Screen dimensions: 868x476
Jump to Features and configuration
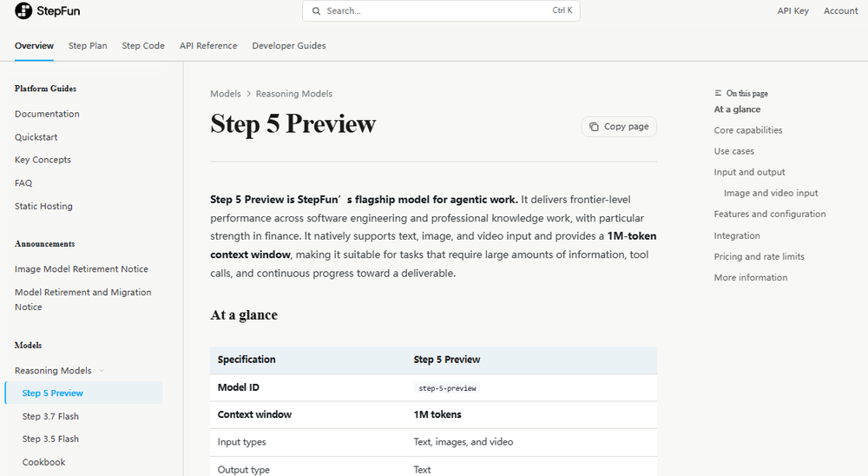coord(769,214)
